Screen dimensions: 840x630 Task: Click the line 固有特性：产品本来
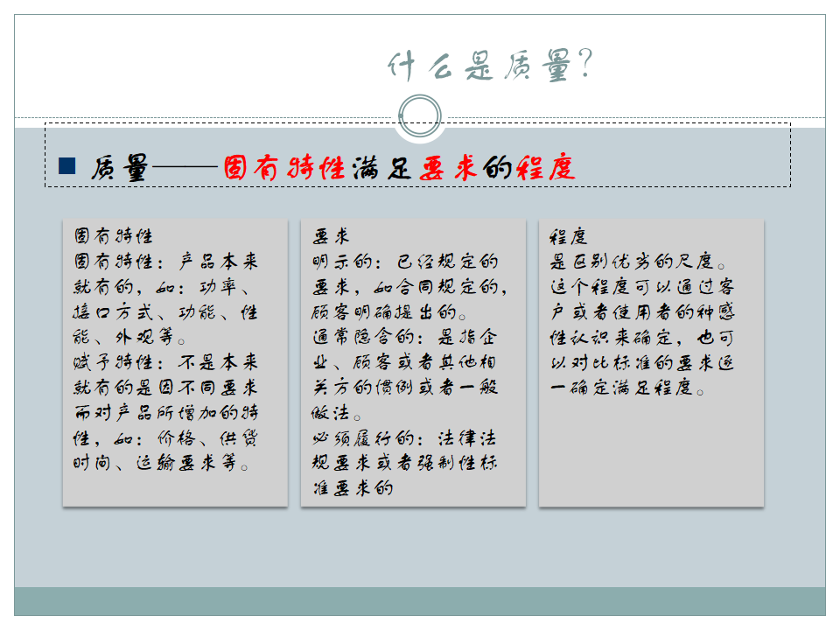pos(166,261)
